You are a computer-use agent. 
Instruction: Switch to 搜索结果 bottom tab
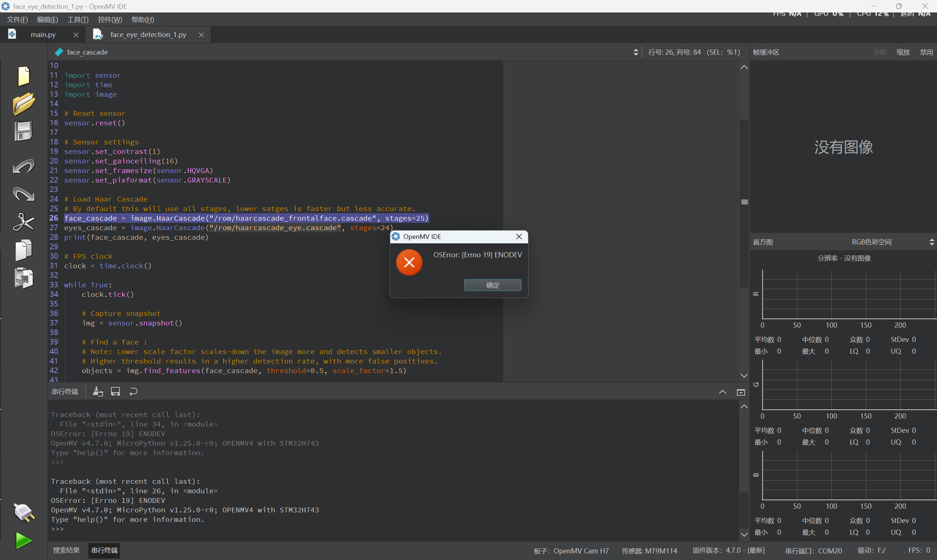pyautogui.click(x=66, y=550)
